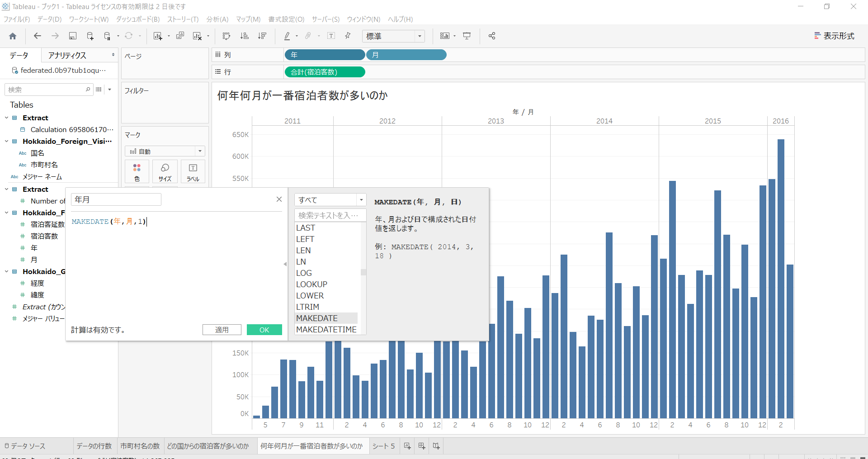Select the 国名 field in the data pane
The image size is (868, 459).
[x=38, y=153]
